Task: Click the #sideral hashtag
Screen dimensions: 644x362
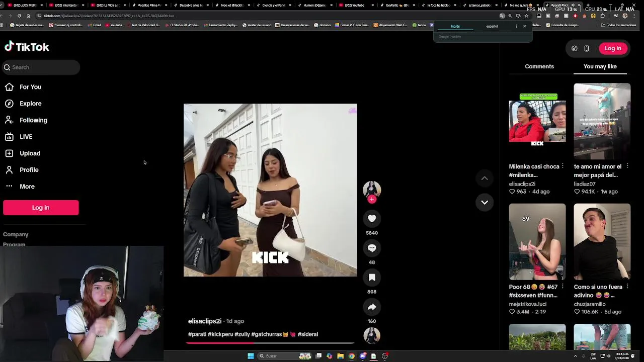Action: (308, 334)
